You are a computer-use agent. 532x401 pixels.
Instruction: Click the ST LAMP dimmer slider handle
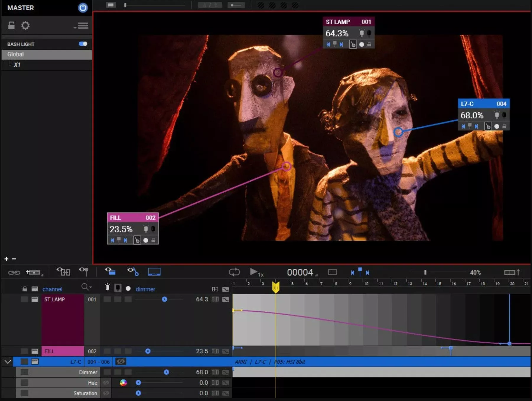[x=165, y=299]
